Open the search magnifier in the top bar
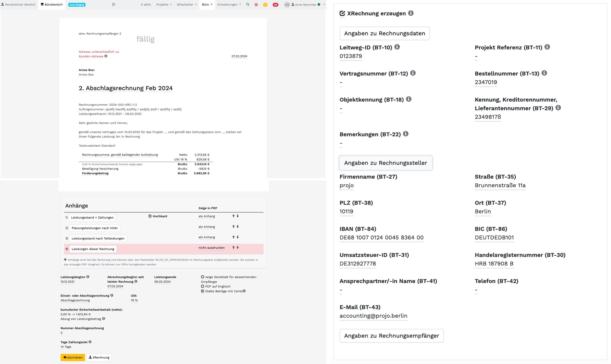The height and width of the screenshot is (364, 611). [x=247, y=4]
